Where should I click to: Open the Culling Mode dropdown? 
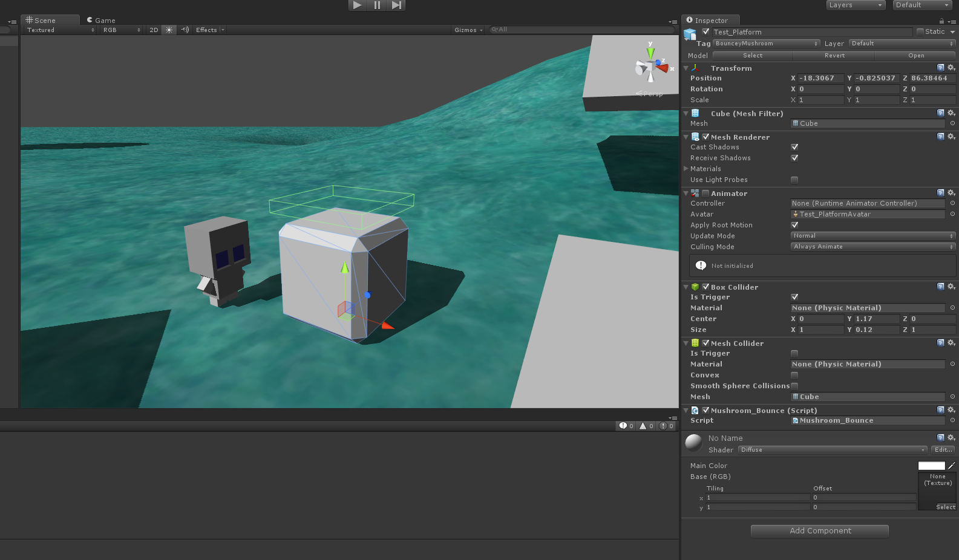[873, 247]
